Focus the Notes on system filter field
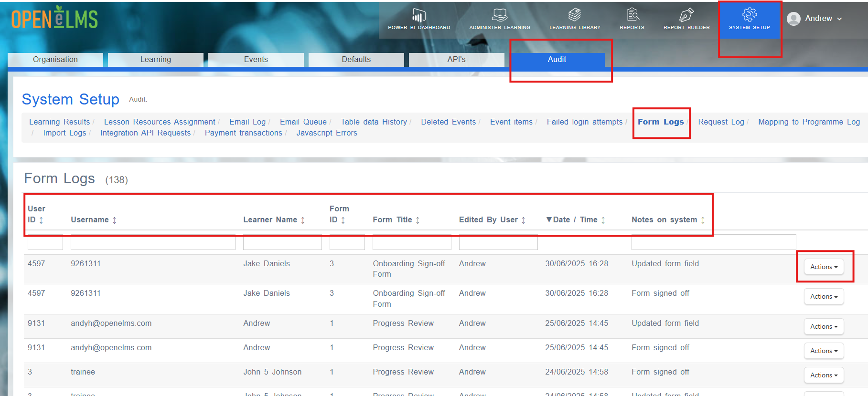Screen dimensions: 868x396 714,242
